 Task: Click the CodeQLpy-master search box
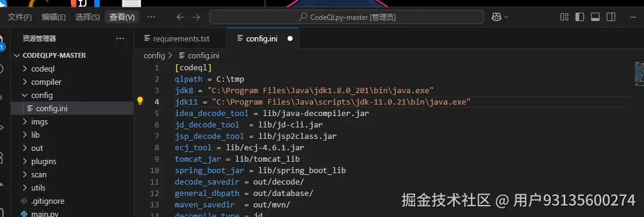[347, 17]
